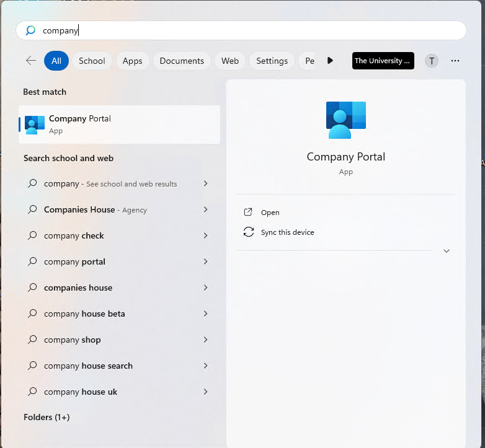The height and width of the screenshot is (448, 485).
Task: Expand the 'Companies House - Agency' chevron
Action: 206,209
